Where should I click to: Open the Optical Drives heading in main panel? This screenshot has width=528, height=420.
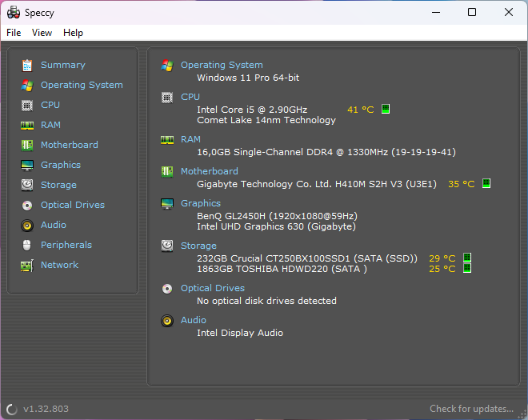click(213, 288)
